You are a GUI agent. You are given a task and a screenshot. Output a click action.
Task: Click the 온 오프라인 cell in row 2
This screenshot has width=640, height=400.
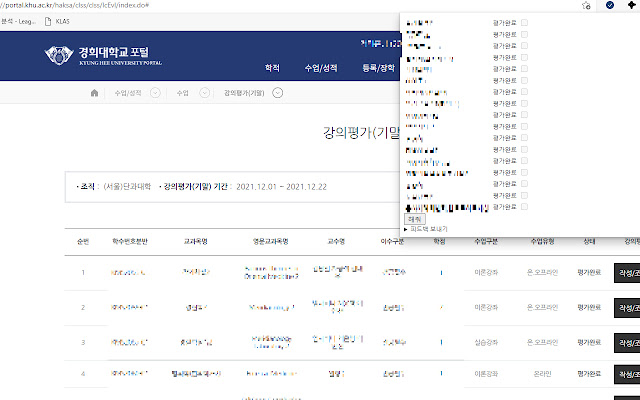(542, 307)
